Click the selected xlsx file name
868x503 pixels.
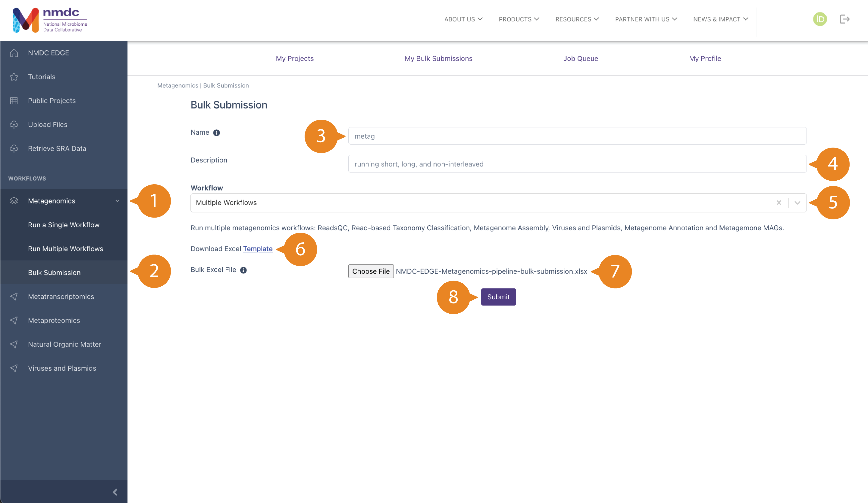pyautogui.click(x=491, y=271)
